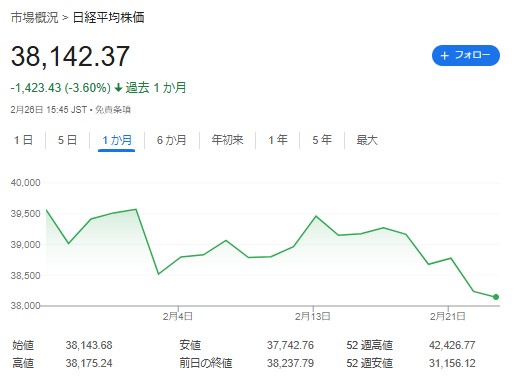Click the 52週高値 label
This screenshot has height=386, width=515.
coord(369,345)
